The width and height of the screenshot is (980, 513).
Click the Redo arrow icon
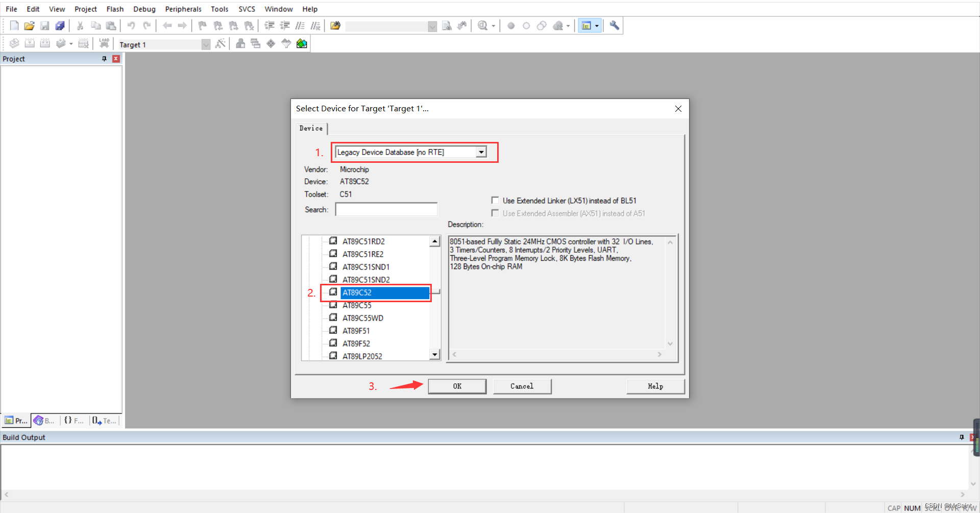click(147, 26)
